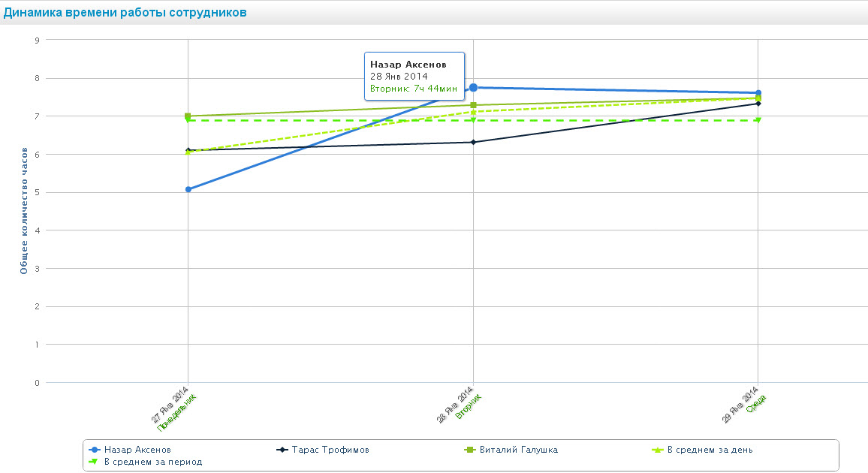Click Назар Аксенов's Wednesday blue circle marker

click(758, 93)
